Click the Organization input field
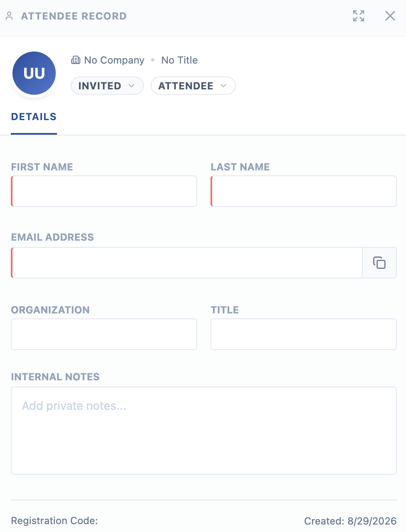This screenshot has width=406, height=532. (x=104, y=334)
